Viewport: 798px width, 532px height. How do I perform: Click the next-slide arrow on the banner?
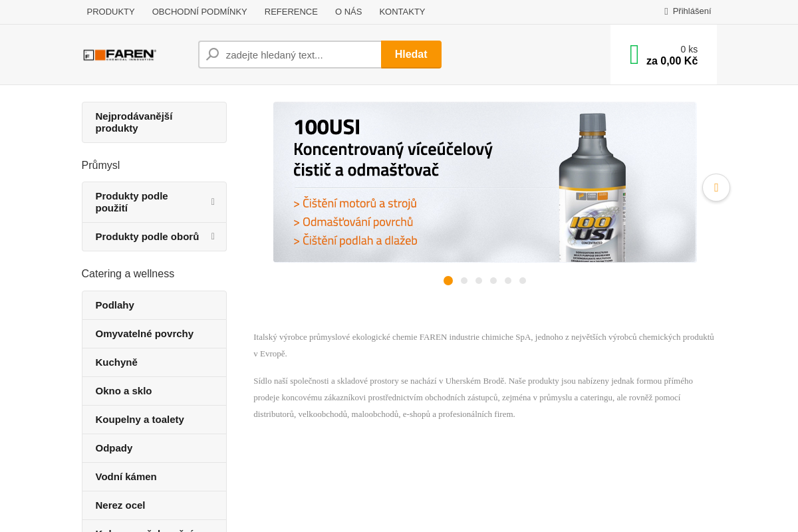[x=716, y=188]
